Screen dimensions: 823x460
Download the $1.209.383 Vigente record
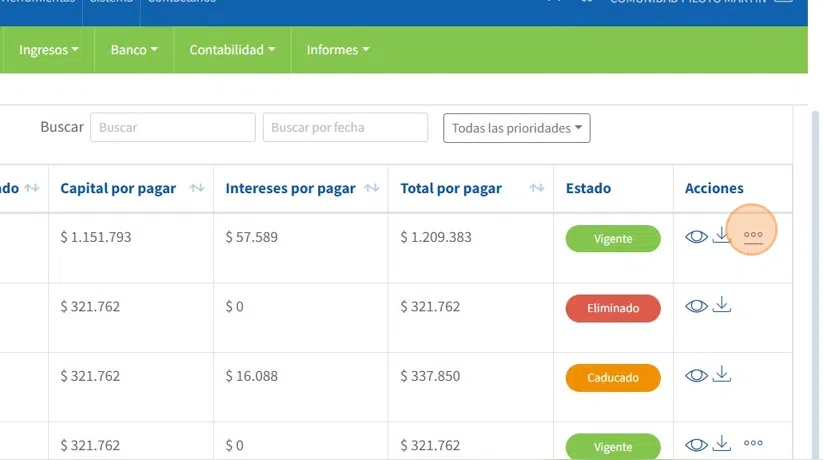pyautogui.click(x=722, y=235)
